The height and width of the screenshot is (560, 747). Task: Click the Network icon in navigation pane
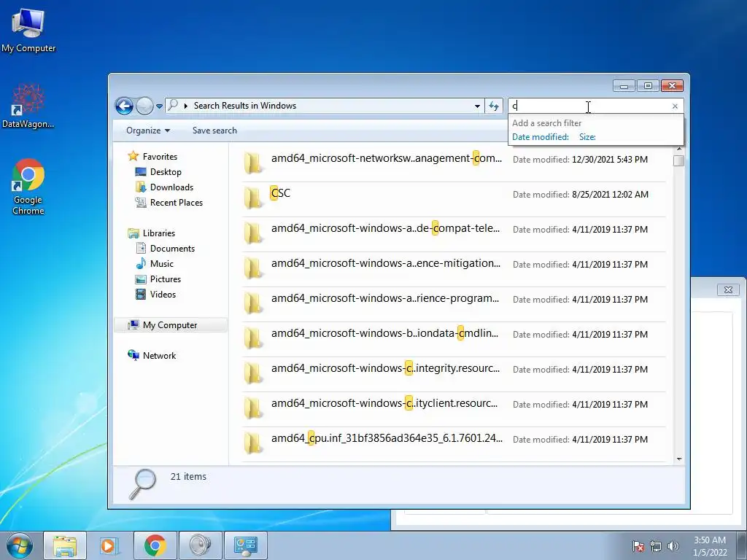click(133, 355)
